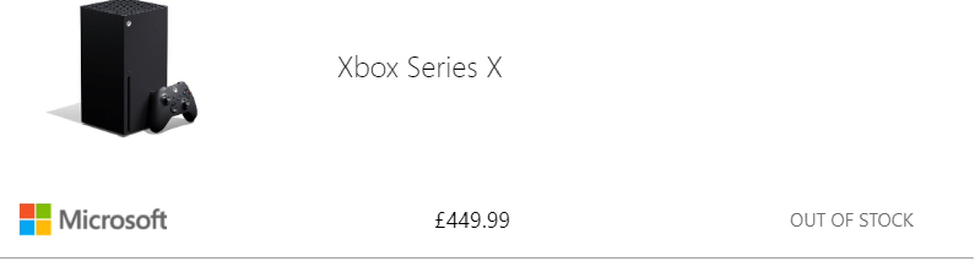Screen dimensions: 980x272
Task: Click the final "X" letter in the title
Action: (x=494, y=67)
